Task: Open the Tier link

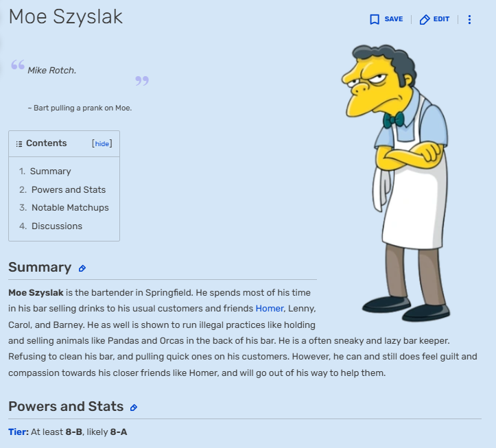Action: 19,432
